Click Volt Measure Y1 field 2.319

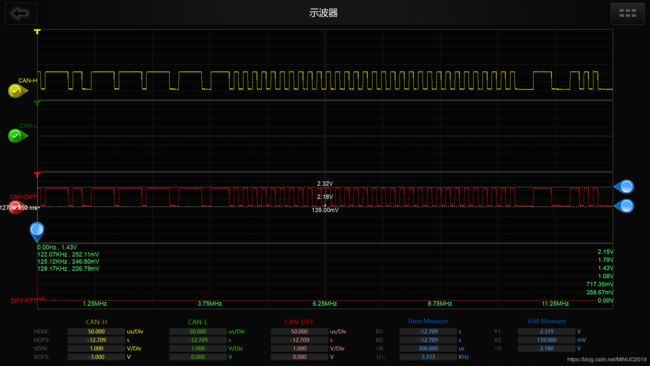(x=546, y=332)
